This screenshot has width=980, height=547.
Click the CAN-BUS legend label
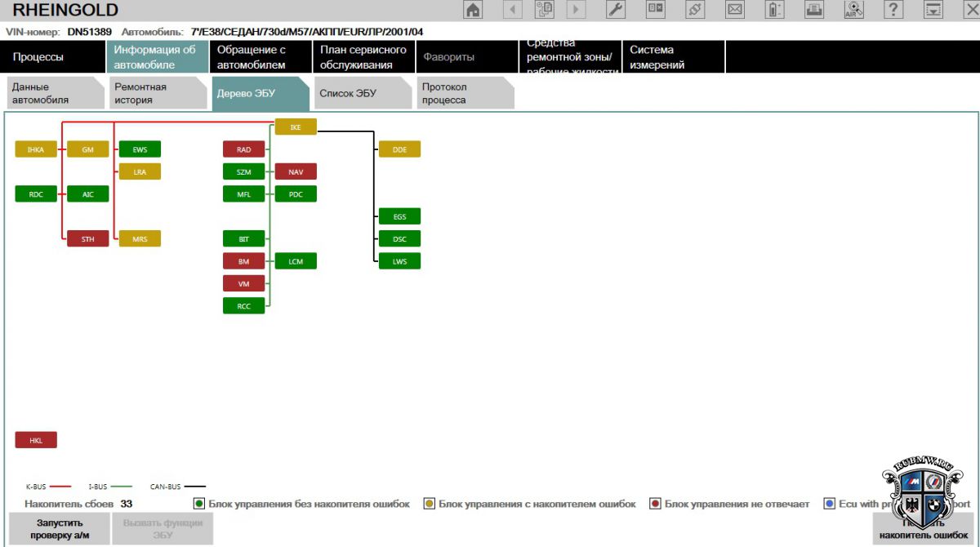click(x=166, y=487)
